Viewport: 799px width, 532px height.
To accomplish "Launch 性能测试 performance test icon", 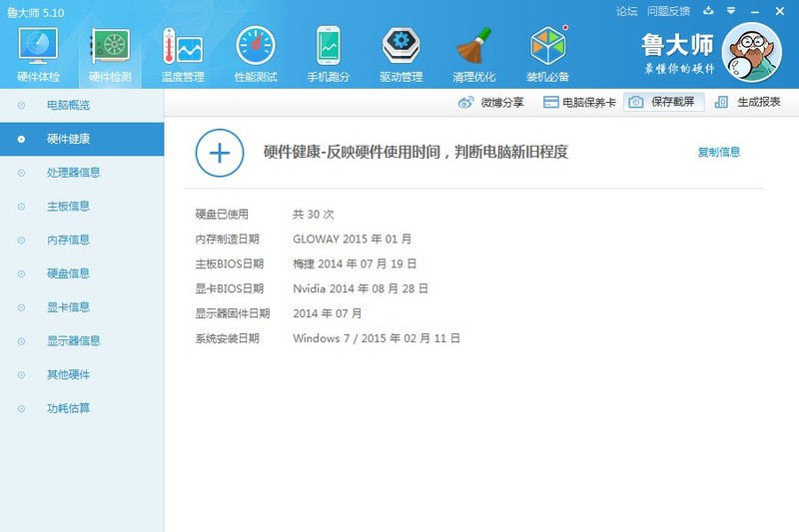I will click(256, 45).
